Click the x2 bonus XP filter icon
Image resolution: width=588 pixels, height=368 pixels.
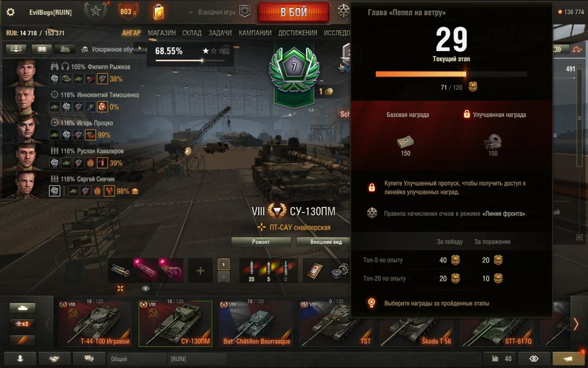click(x=23, y=324)
